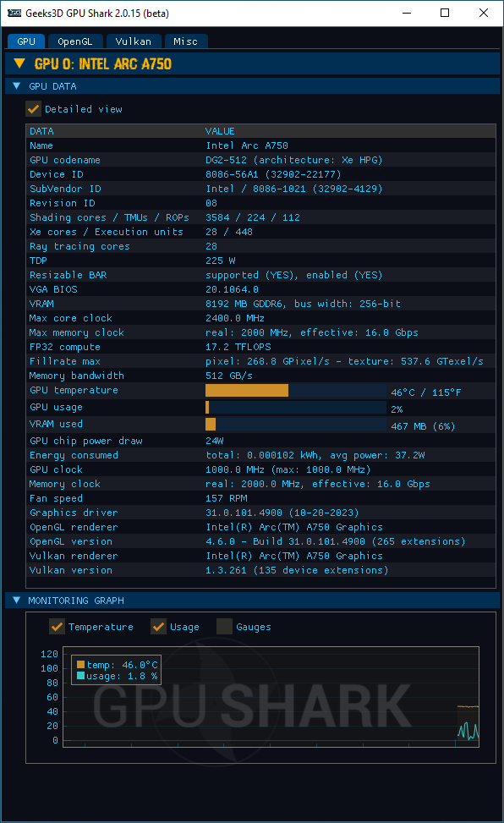The width and height of the screenshot is (504, 823).
Task: Click the Ray tracing cores label
Action: (x=79, y=246)
